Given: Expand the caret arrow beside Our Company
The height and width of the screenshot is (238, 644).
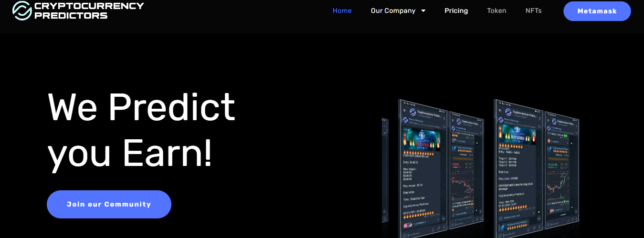Looking at the screenshot, I should [x=423, y=11].
